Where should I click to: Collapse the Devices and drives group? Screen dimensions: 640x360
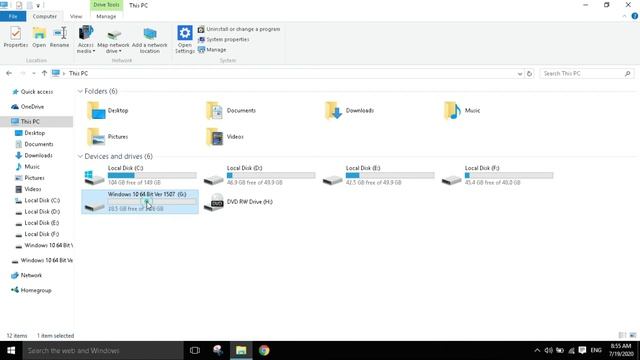click(x=80, y=156)
